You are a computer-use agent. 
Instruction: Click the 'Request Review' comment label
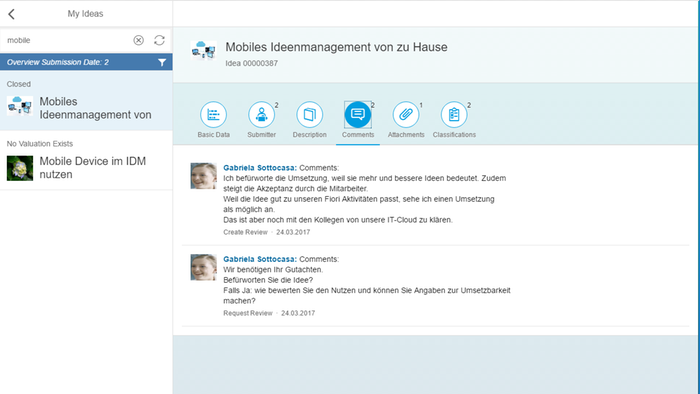click(x=248, y=313)
